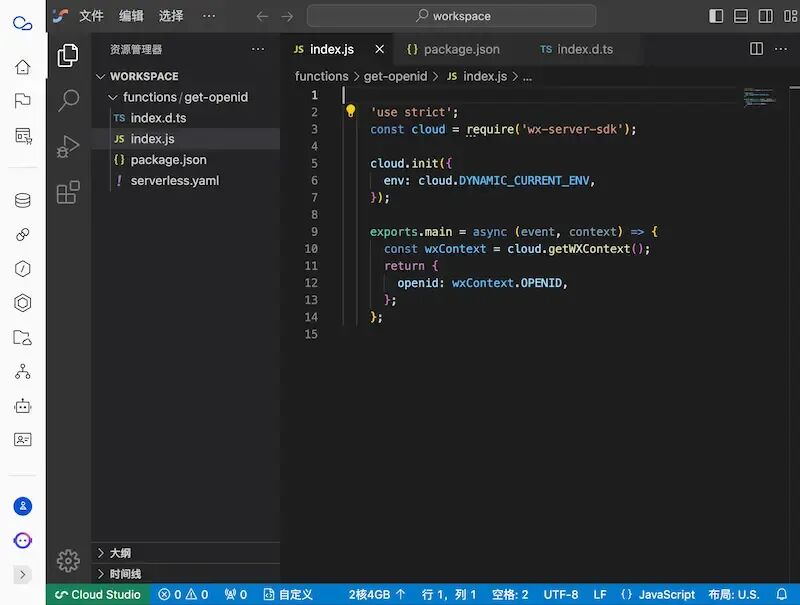Click the robot icon in far-left sidebar
800x605 pixels.
22,406
